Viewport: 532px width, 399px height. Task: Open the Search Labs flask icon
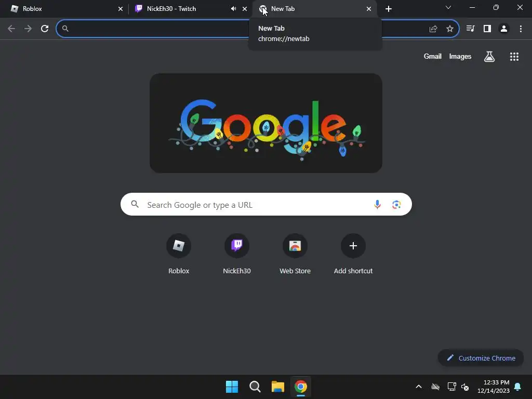[489, 57]
